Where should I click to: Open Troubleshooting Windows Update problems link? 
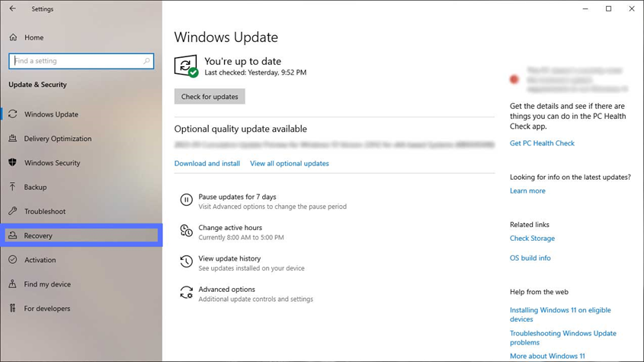pos(563,338)
